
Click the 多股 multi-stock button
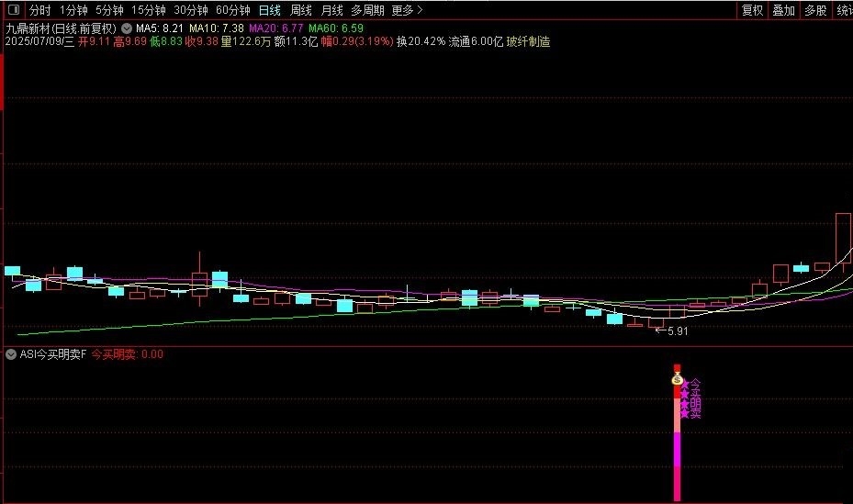tap(815, 10)
